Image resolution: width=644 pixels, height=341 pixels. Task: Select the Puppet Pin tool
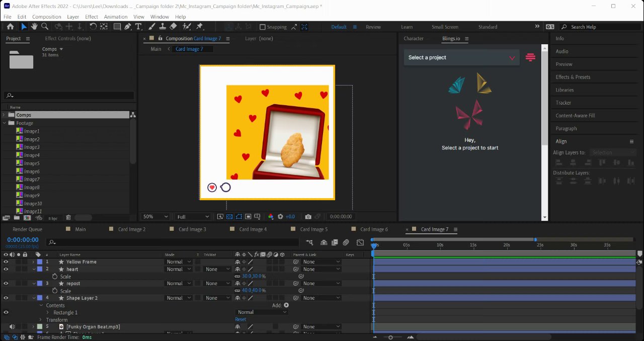[200, 27]
